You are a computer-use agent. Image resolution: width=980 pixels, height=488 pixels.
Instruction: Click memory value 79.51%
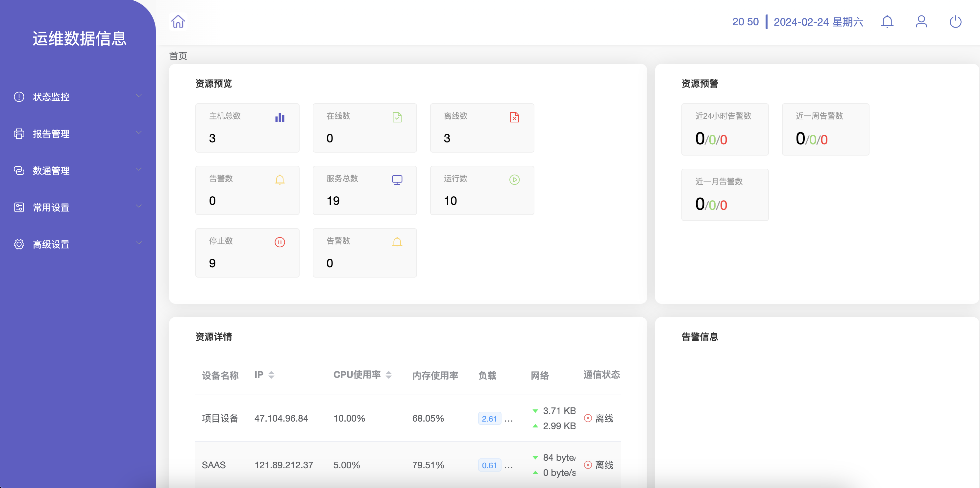click(x=428, y=465)
